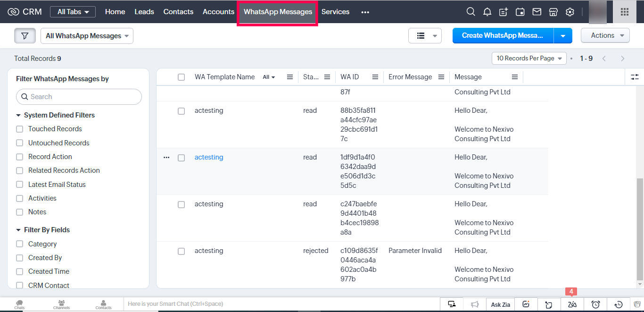Open the All WhatsApp Messages view dropdown
Screen dimensions: 644x312
click(87, 36)
